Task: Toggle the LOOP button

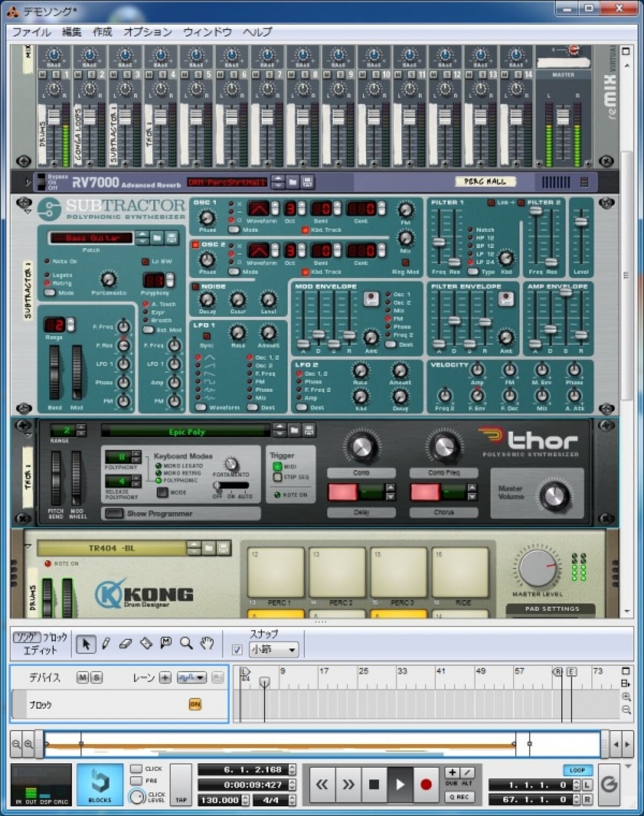Action: pyautogui.click(x=577, y=770)
